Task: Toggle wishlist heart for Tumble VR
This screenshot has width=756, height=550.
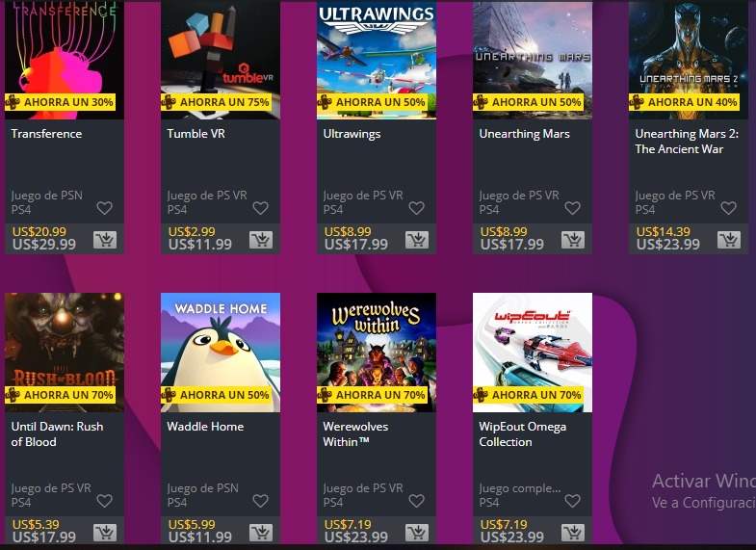Action: [261, 208]
